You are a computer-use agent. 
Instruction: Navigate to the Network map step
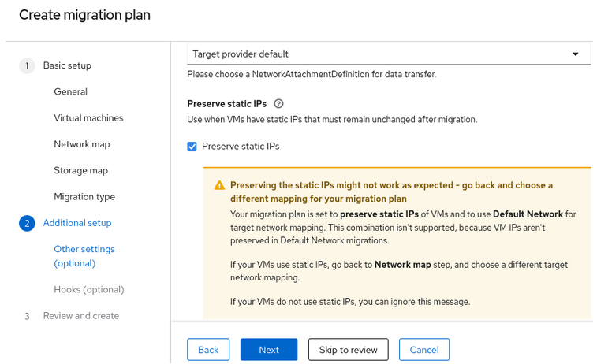[81, 144]
